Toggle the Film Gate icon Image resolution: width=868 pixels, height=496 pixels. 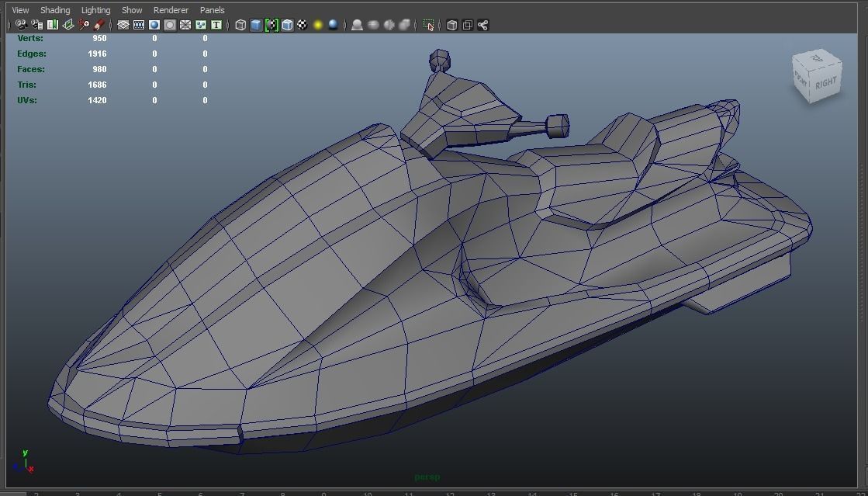click(138, 25)
